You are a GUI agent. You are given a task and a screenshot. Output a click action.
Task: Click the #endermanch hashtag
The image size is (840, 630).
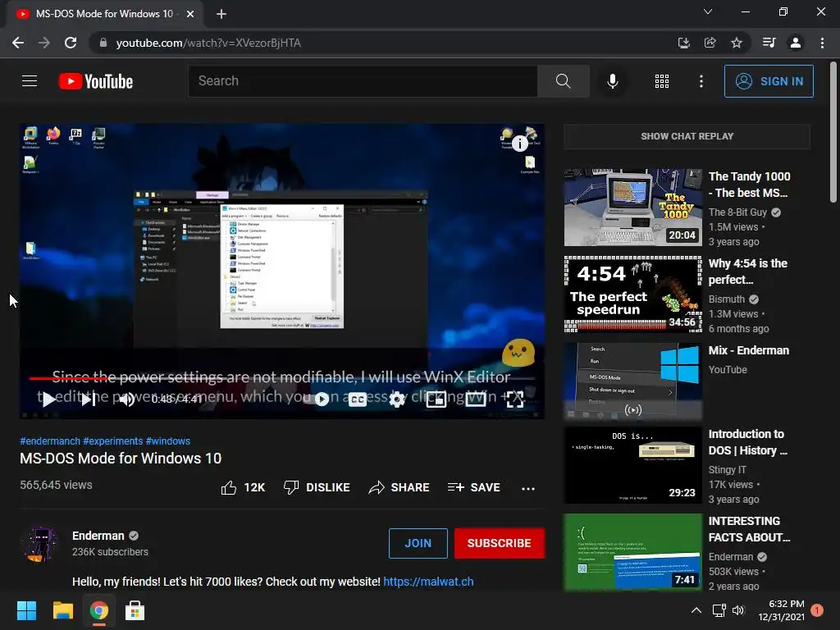[50, 441]
